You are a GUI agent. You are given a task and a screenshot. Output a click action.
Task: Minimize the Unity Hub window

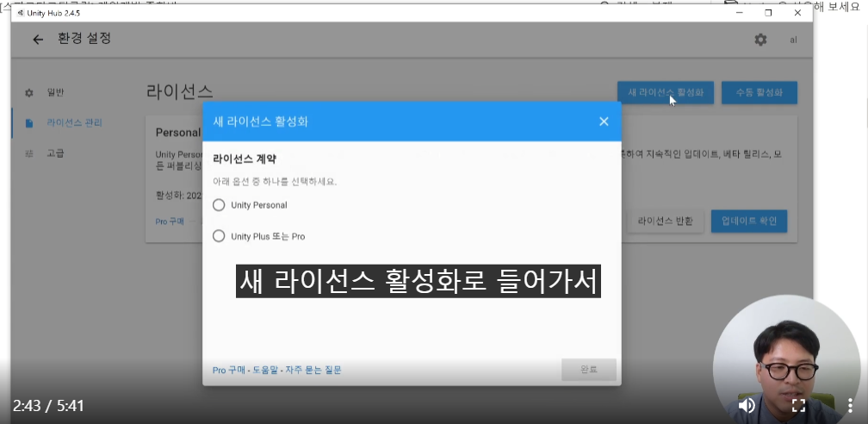tap(739, 13)
